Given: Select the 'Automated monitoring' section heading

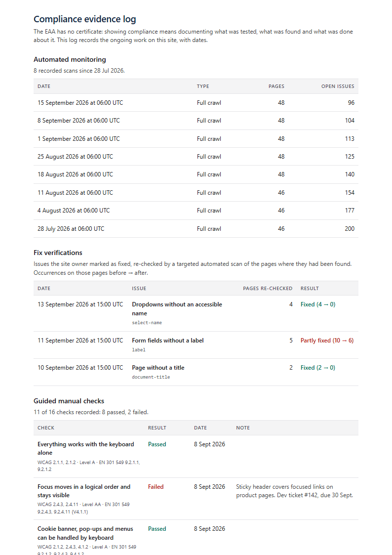Looking at the screenshot, I should coord(70,59).
